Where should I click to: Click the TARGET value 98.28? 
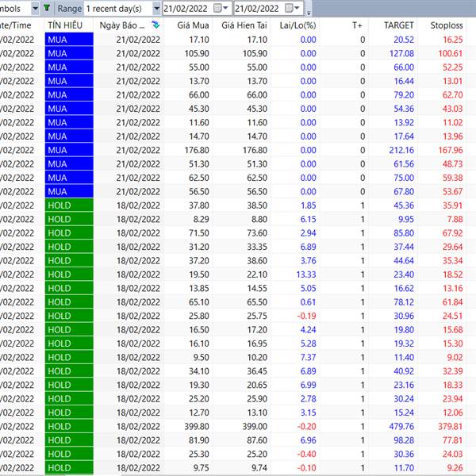click(x=404, y=440)
